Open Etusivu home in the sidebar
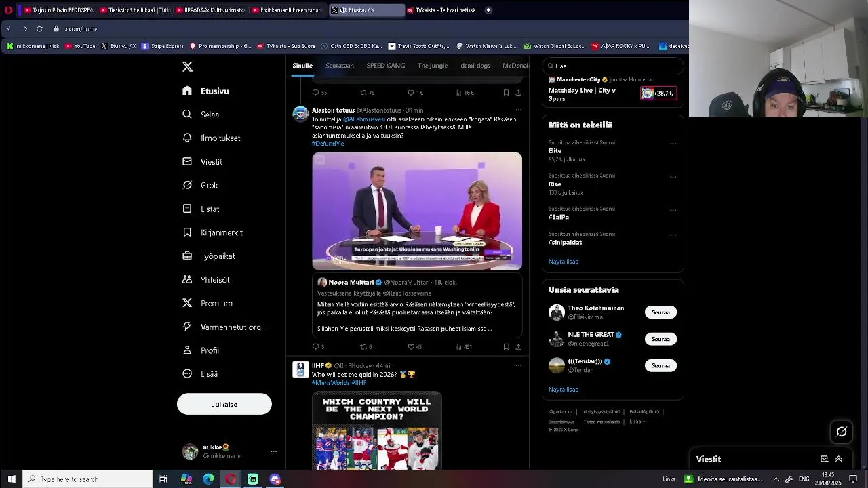868x488 pixels. point(205,91)
